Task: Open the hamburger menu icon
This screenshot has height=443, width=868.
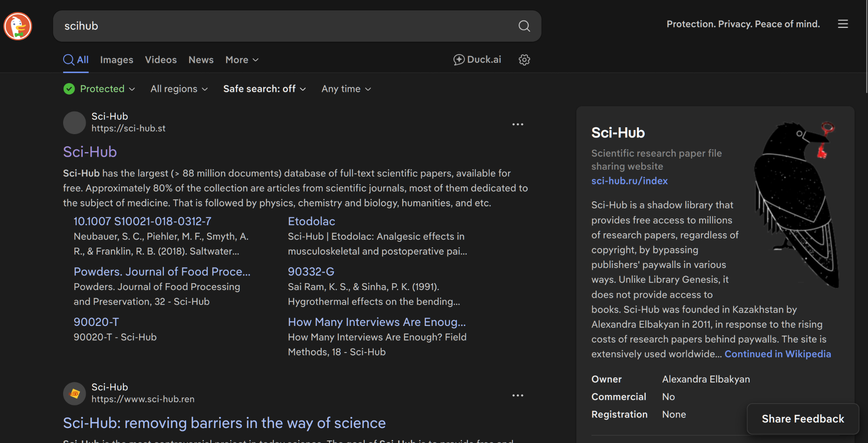Action: [843, 24]
